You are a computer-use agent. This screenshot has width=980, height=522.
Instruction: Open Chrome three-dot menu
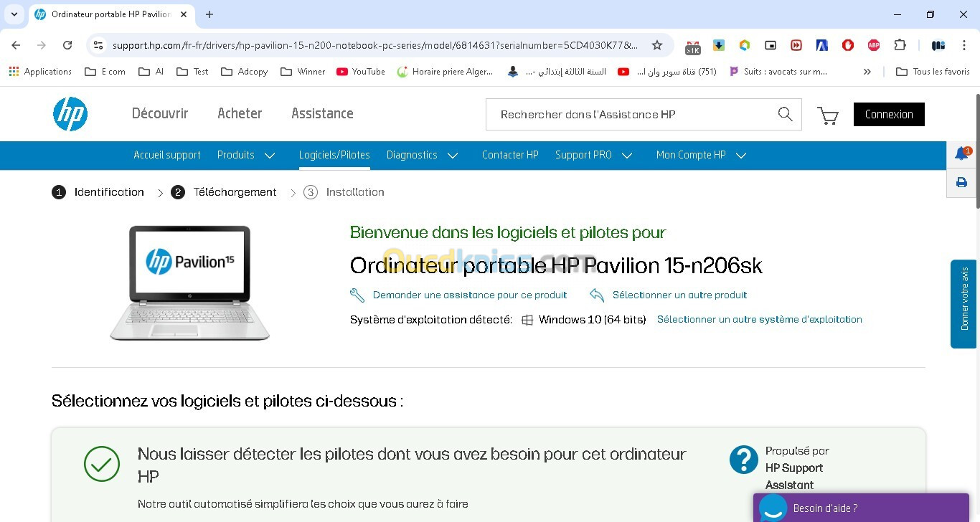(x=963, y=45)
